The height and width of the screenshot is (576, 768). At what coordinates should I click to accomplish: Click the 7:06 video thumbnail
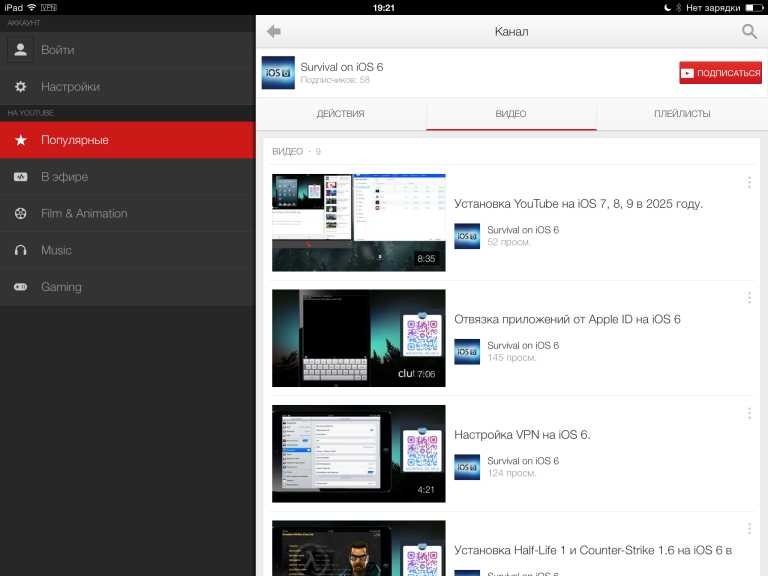point(359,338)
